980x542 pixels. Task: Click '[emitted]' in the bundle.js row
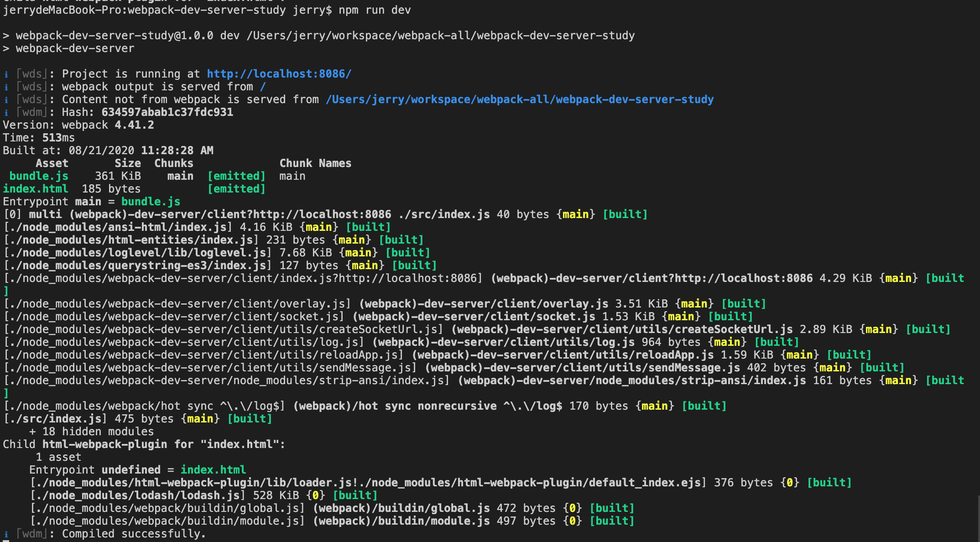pos(236,176)
